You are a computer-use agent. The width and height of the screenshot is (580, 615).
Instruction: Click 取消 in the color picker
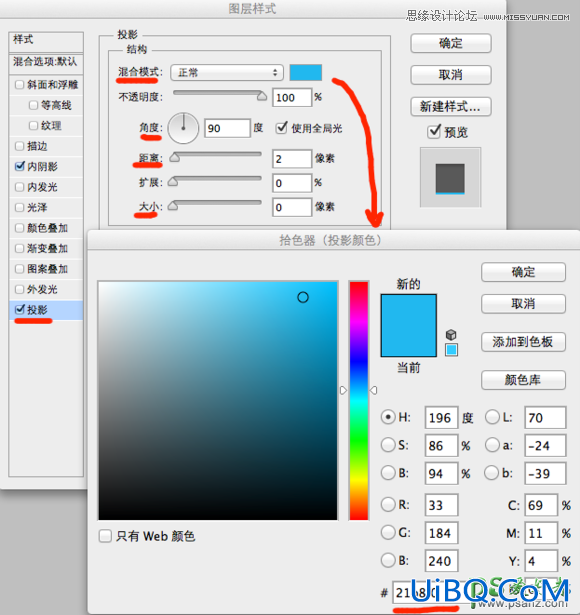[x=523, y=304]
